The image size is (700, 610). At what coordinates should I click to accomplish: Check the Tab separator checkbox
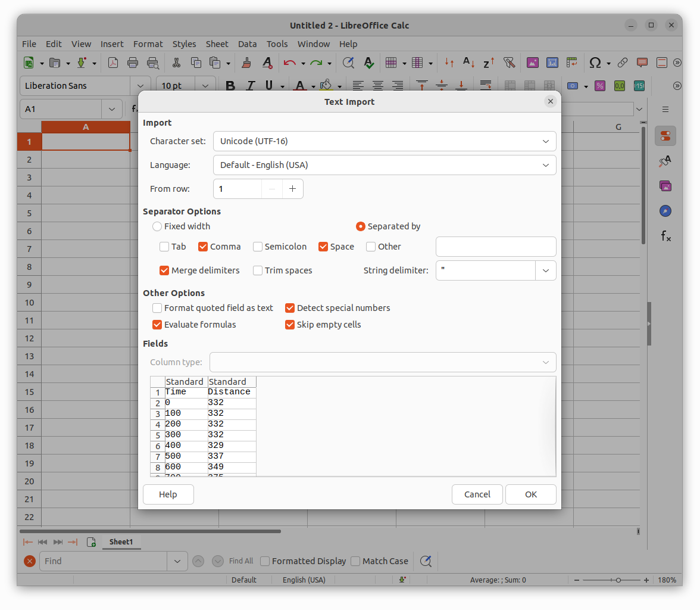[164, 247]
